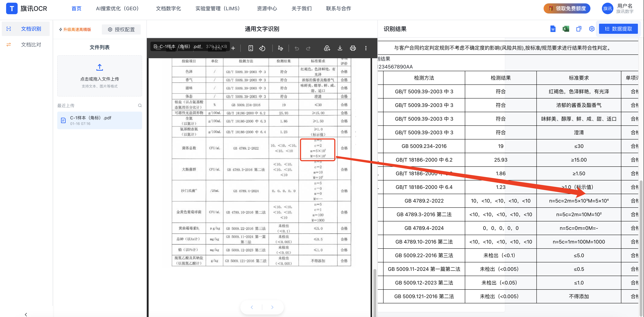Export recognition result to Word

553,29
